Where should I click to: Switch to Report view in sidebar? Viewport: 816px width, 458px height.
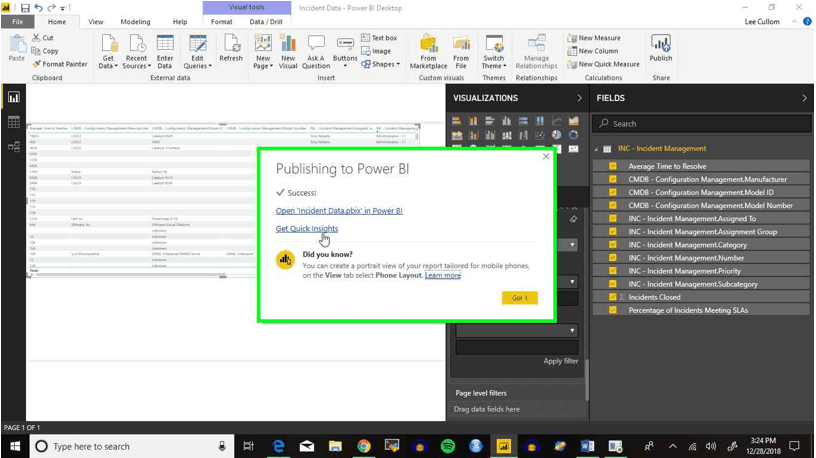pos(14,97)
